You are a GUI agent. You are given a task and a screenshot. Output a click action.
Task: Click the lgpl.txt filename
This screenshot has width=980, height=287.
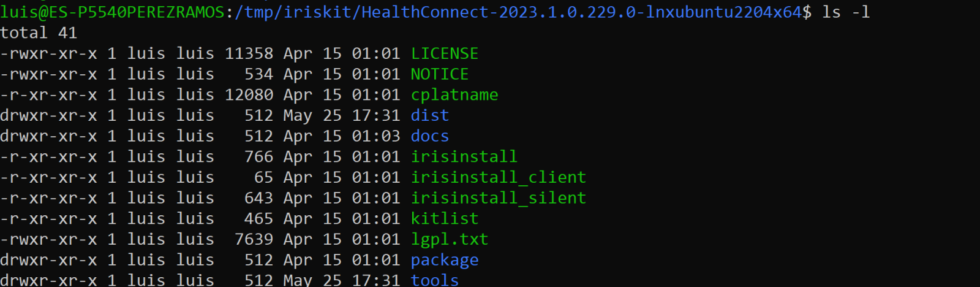pyautogui.click(x=449, y=239)
